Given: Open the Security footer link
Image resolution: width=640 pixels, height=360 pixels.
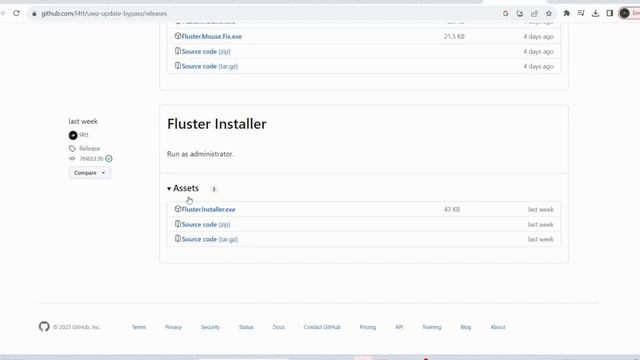Looking at the screenshot, I should [210, 327].
